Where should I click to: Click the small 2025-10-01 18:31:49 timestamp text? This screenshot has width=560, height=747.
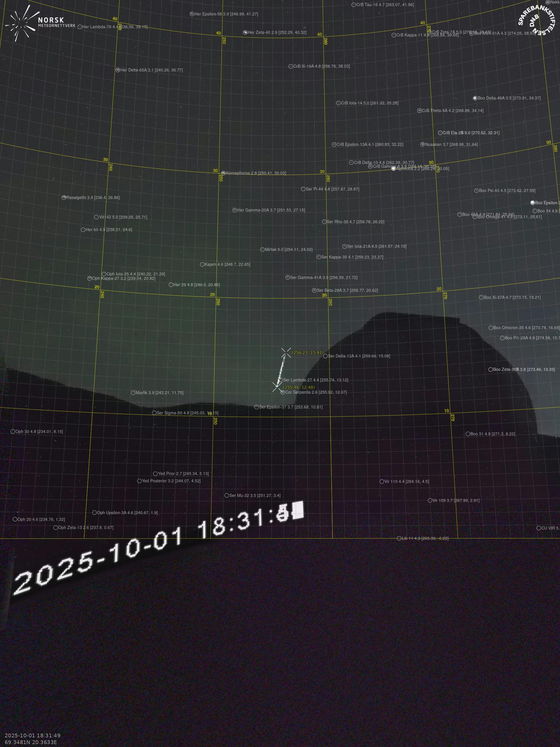(32, 736)
